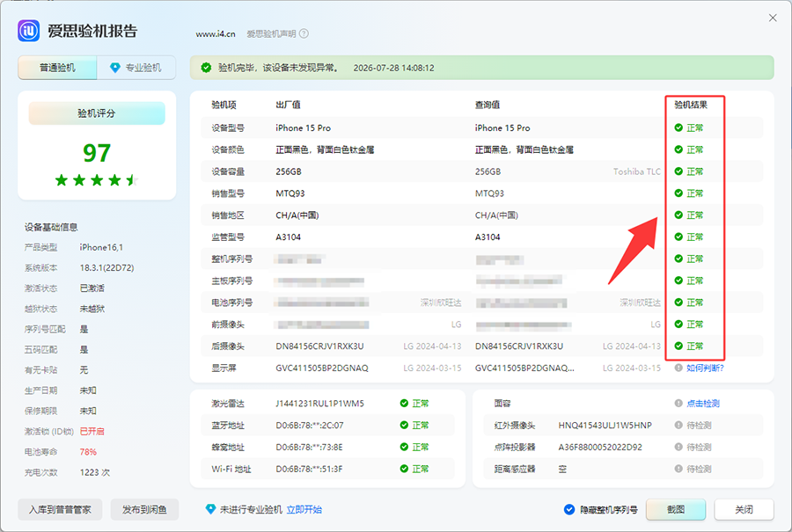Open the 立即开始 link

coord(304,509)
